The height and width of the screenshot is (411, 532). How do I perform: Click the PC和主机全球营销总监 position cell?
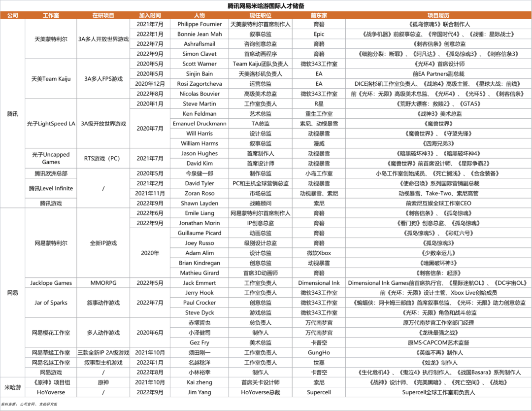260,183
